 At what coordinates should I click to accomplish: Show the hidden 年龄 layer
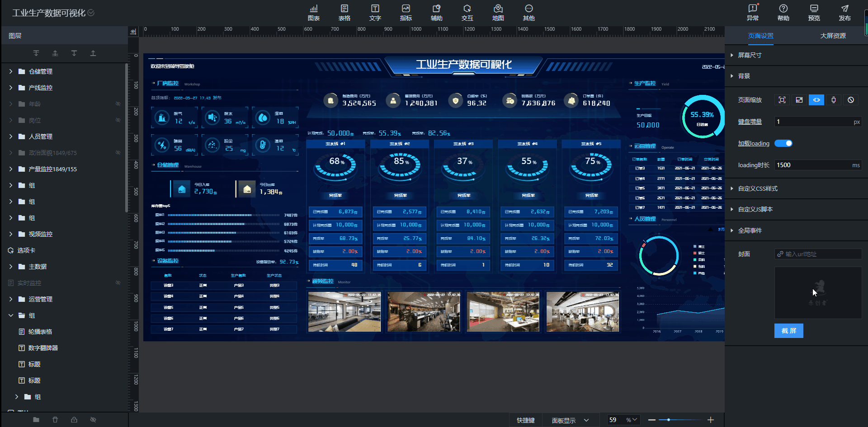118,104
